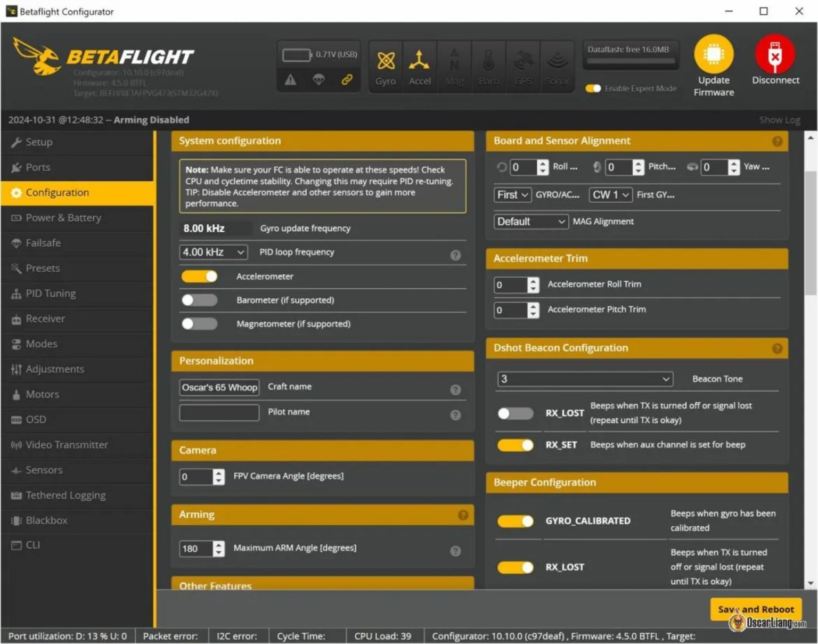818x644 pixels.
Task: Click the Baro sensor icon
Action: click(488, 61)
